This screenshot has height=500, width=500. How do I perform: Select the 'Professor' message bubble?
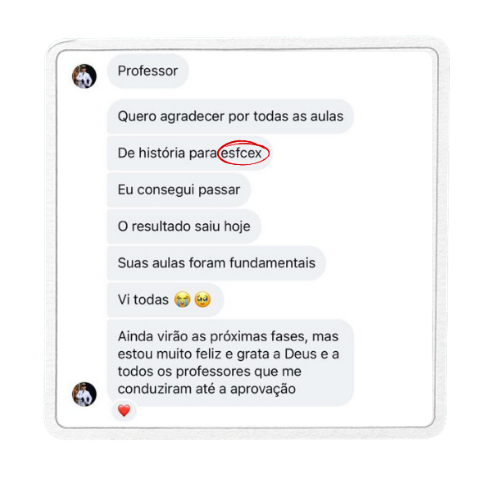(x=148, y=71)
